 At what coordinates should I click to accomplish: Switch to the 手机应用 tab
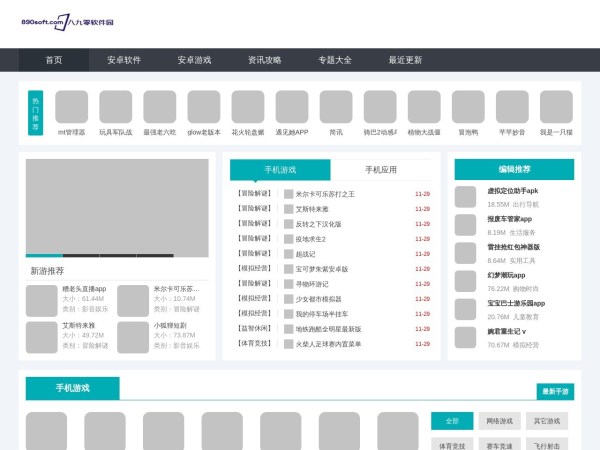click(x=380, y=170)
